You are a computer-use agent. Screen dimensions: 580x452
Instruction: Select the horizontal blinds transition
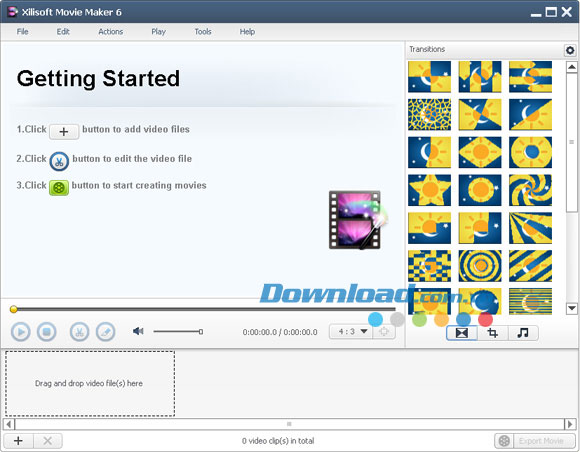point(530,301)
